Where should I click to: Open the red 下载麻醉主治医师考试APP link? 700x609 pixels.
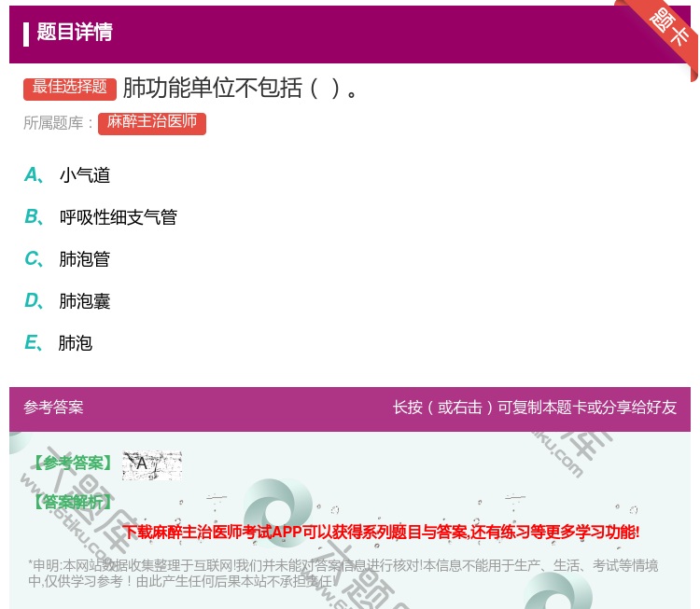click(x=381, y=533)
